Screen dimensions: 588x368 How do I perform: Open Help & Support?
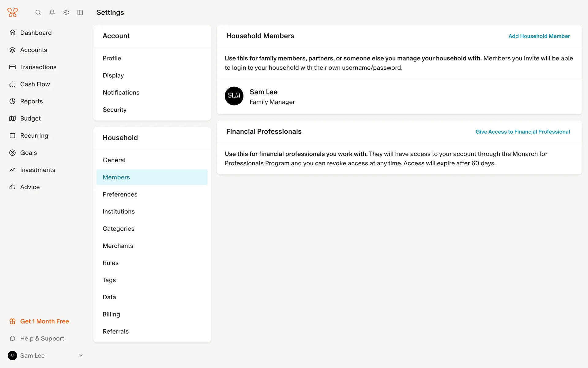pos(42,339)
